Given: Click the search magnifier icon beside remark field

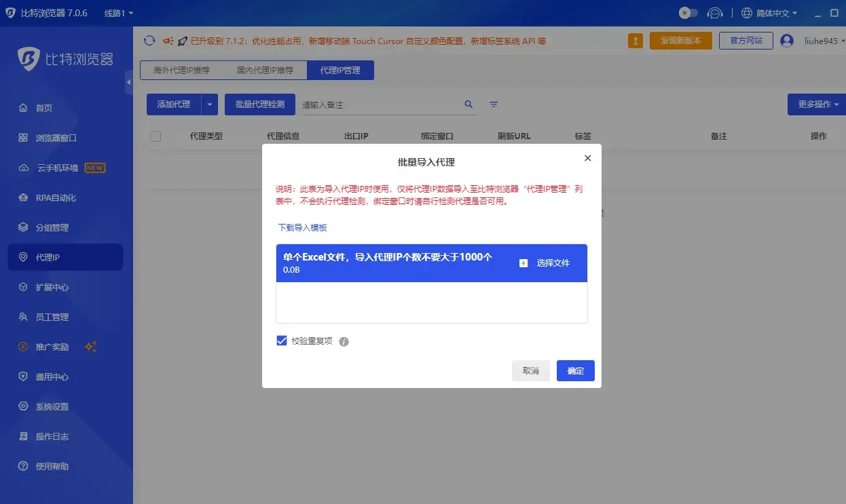Looking at the screenshot, I should tap(468, 104).
